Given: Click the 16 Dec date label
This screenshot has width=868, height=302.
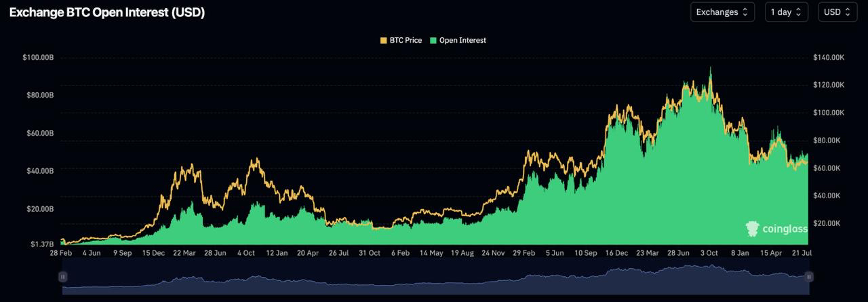Looking at the screenshot, I should [616, 252].
